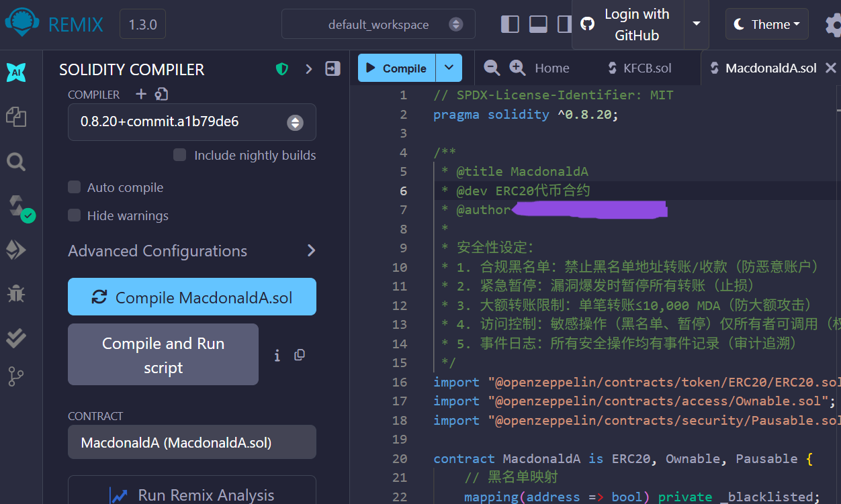Open the Contract MacdonaldA selector
This screenshot has width=841, height=504.
(x=192, y=442)
